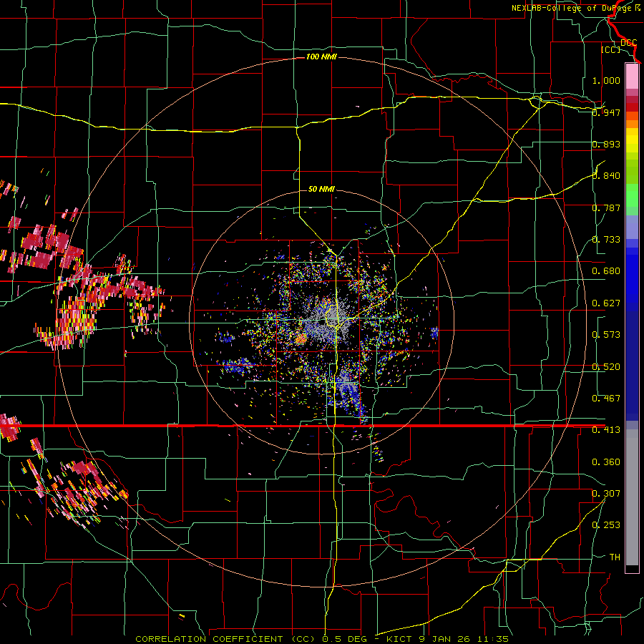Pick the pink band atop the color bar
The height and width of the screenshot is (644, 644).
click(632, 76)
